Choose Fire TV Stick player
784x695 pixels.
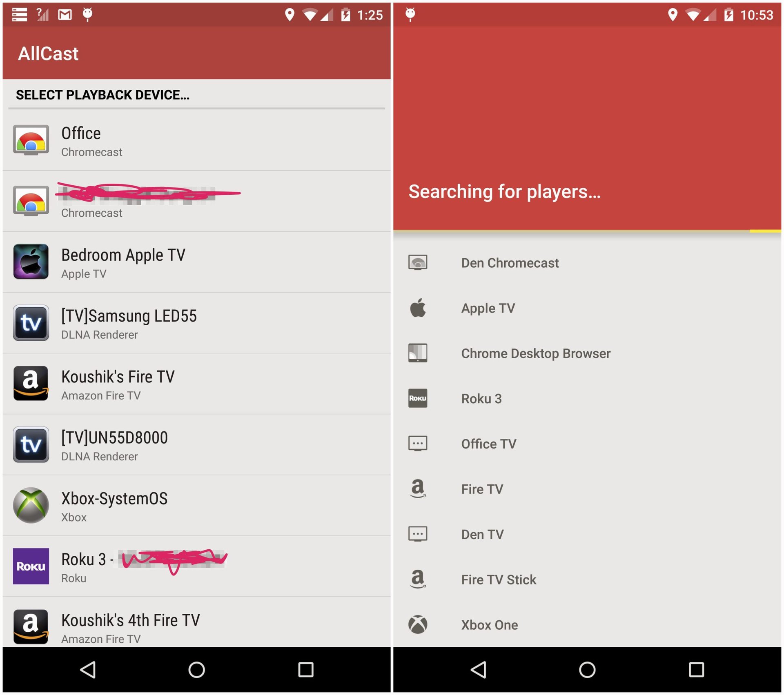[x=498, y=580]
